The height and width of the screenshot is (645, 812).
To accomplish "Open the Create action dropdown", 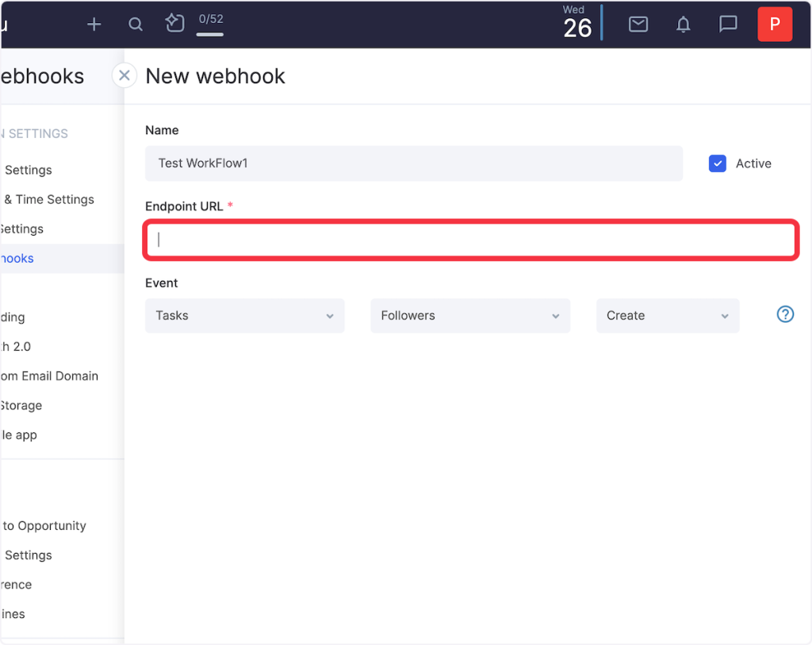I will (667, 316).
